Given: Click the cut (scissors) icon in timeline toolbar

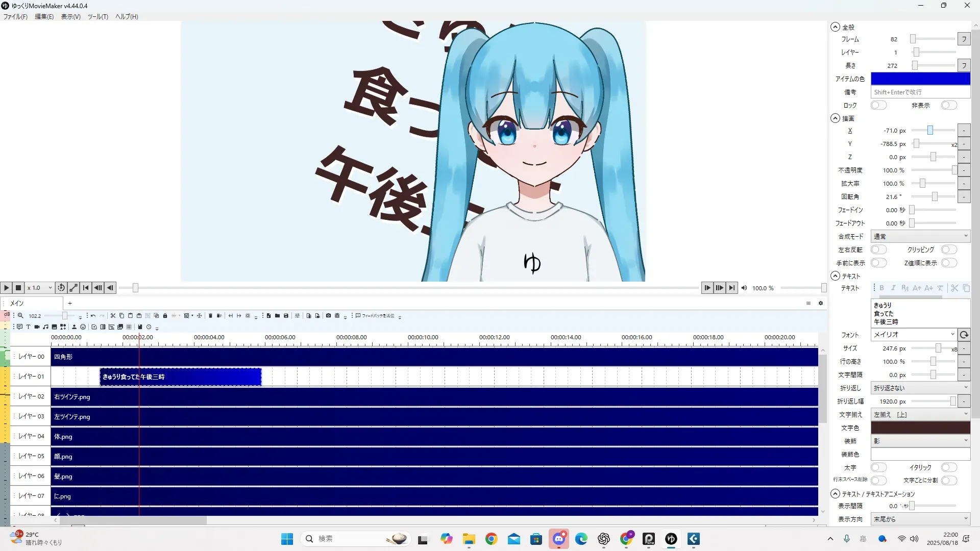Looking at the screenshot, I should [x=113, y=316].
